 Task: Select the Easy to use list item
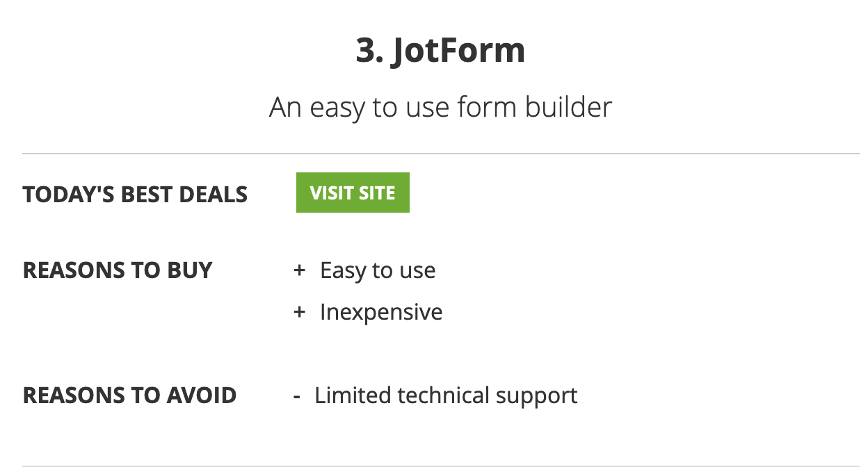point(378,270)
